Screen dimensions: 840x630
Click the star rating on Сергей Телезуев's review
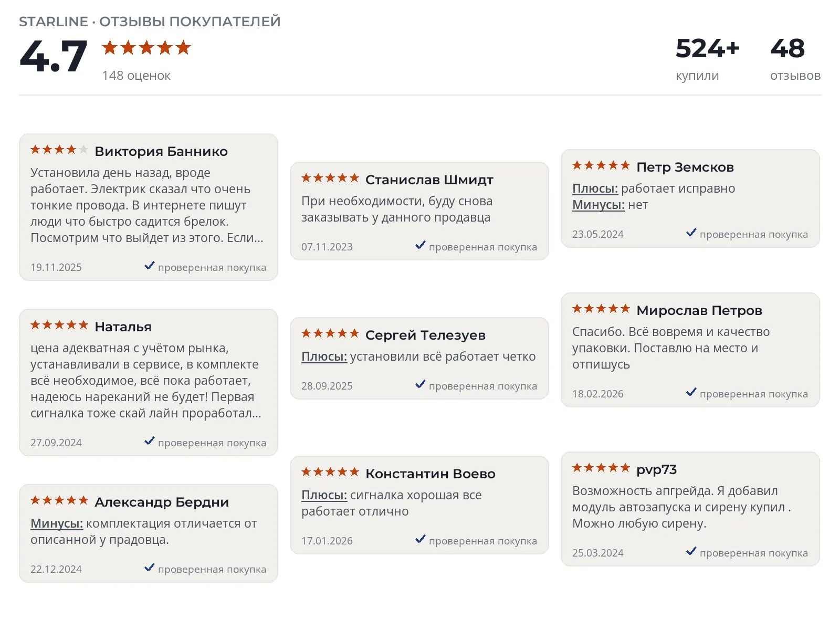tap(330, 333)
